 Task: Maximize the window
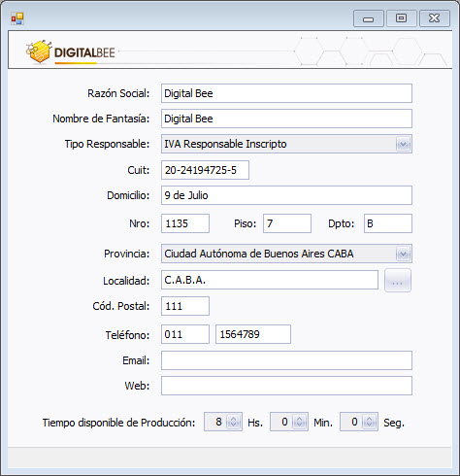(x=402, y=18)
